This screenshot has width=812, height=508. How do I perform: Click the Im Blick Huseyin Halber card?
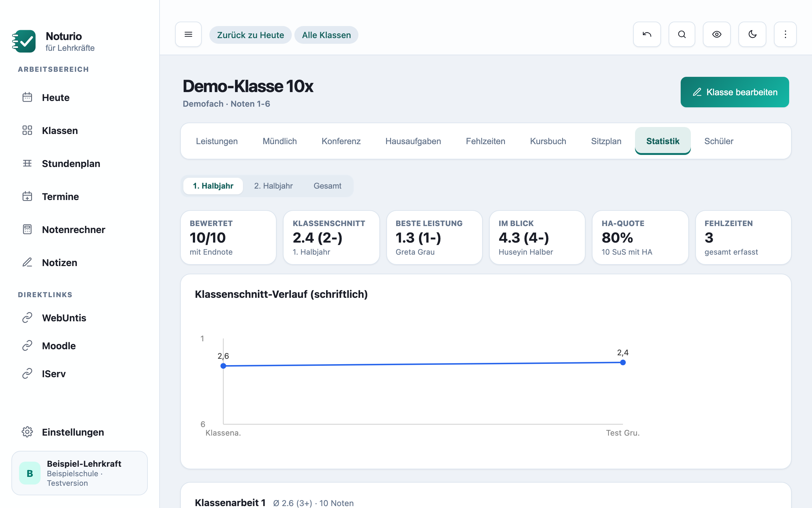537,237
